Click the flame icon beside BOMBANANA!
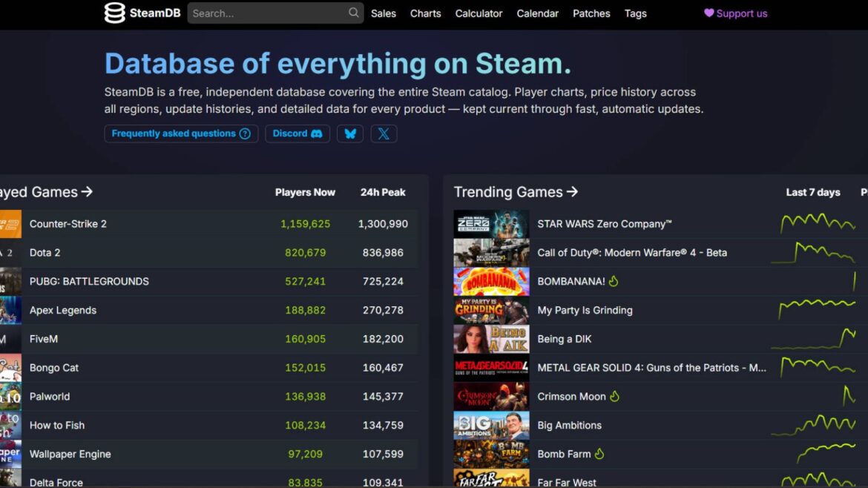 tap(614, 281)
